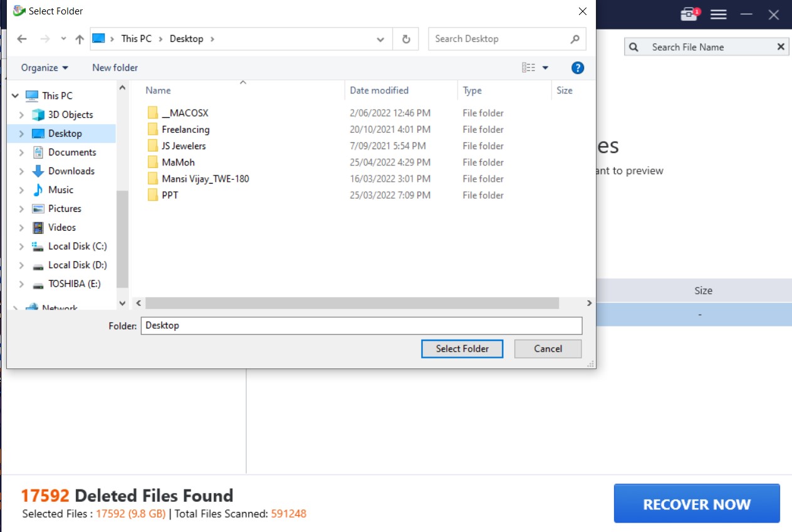Collapse the This PC tree node
The height and width of the screenshot is (532, 792).
pos(15,96)
